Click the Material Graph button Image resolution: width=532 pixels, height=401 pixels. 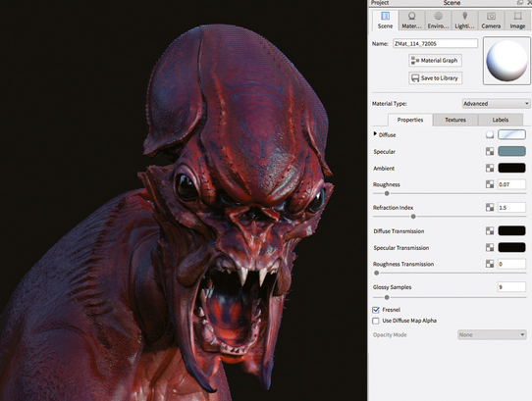435,61
